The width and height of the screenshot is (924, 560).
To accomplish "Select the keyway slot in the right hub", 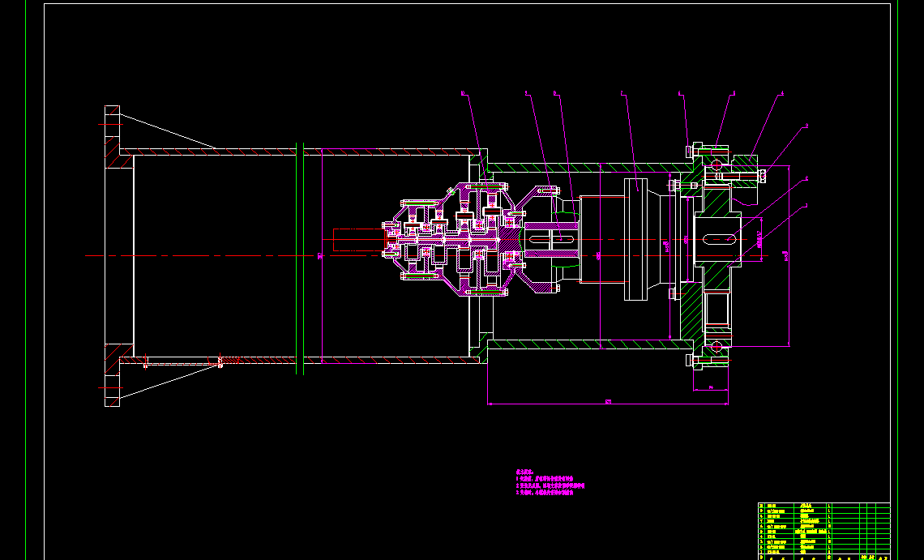I will tap(719, 239).
